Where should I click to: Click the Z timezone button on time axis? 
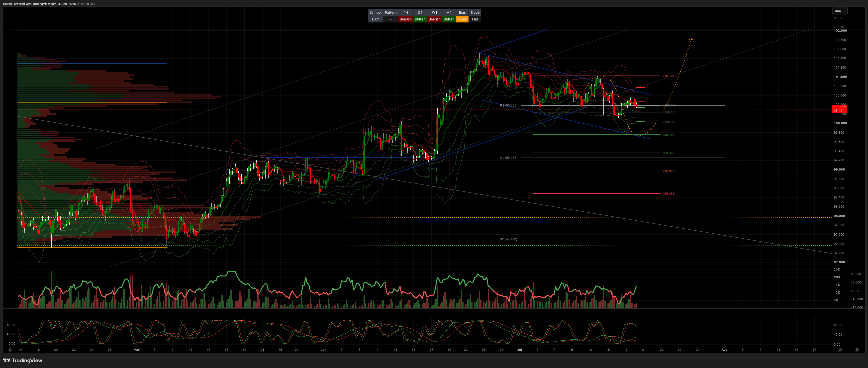[10, 350]
